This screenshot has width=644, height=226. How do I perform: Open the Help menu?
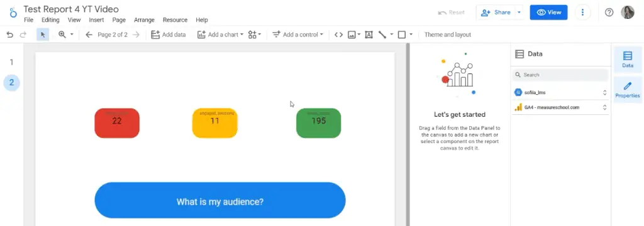pyautogui.click(x=202, y=19)
